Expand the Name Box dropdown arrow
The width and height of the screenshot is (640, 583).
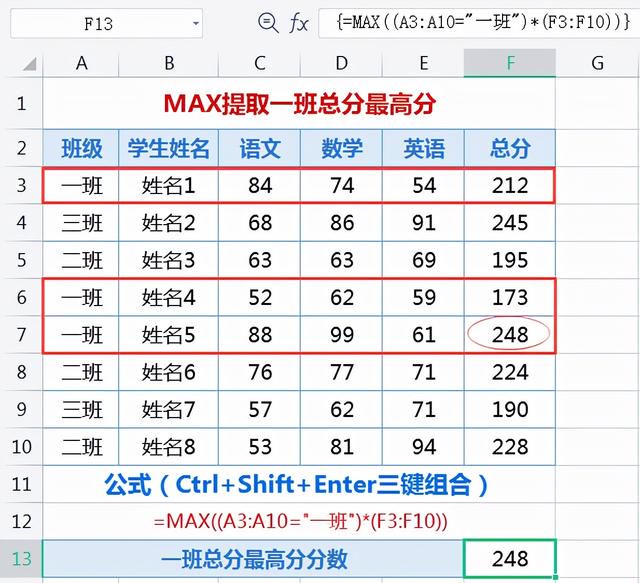tap(196, 24)
